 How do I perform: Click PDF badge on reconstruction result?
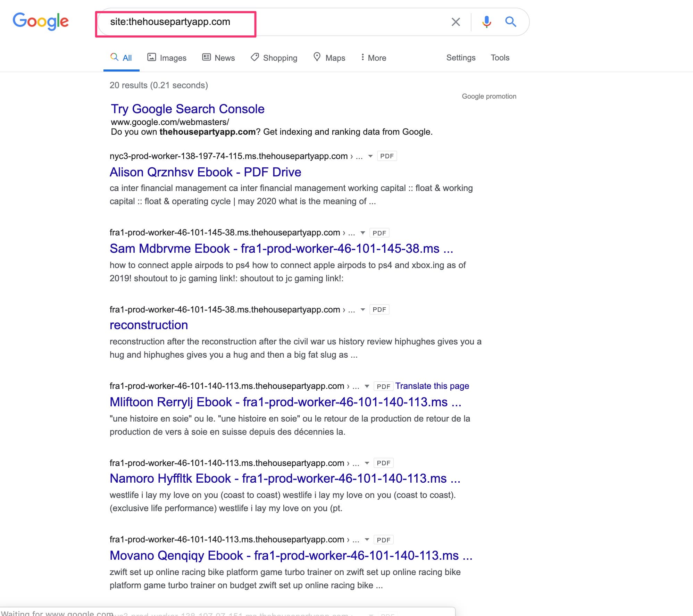[379, 309]
